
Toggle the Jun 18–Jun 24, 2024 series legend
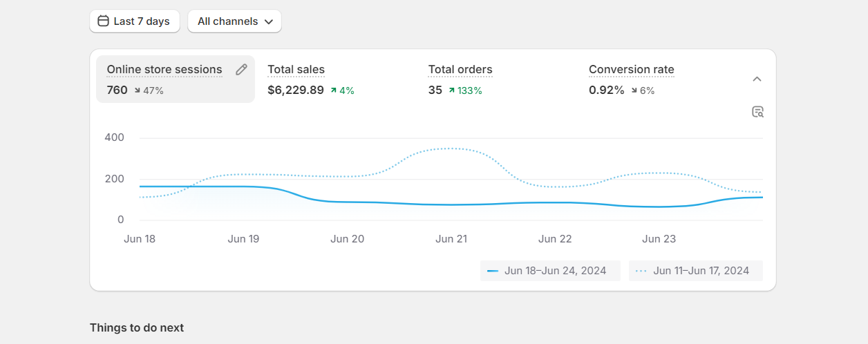(550, 271)
